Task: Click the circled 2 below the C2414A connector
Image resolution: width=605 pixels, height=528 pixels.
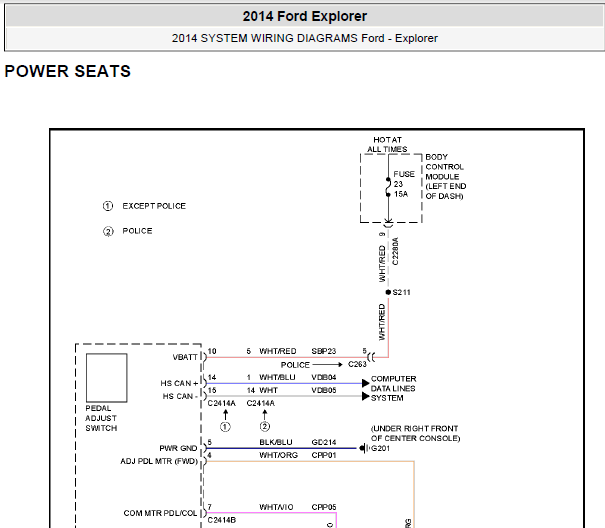Action: click(265, 426)
